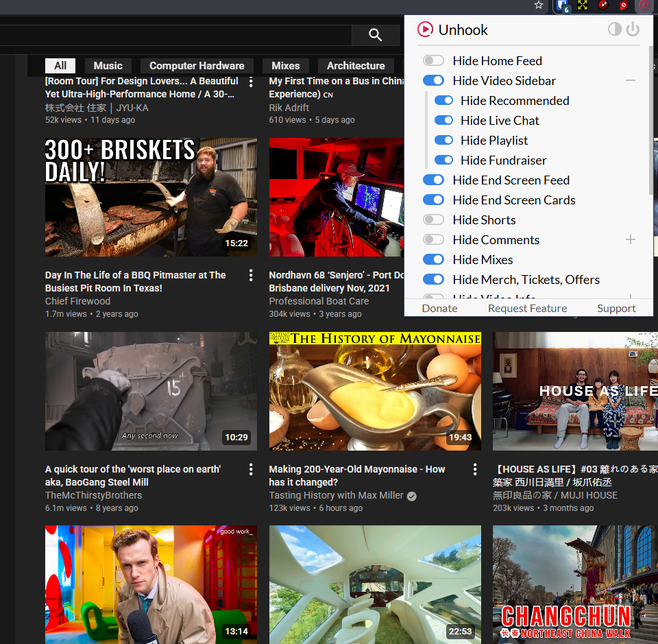This screenshot has height=644, width=658.
Task: Open the Nordhavn 68 'Senjero' video title
Action: pyautogui.click(x=336, y=281)
